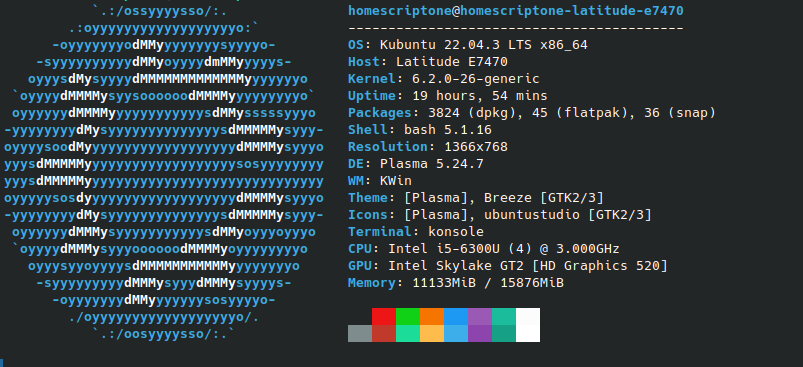Select the Kernel 6.2.0-26-generic text
Viewport: 803px width, 367px height.
443,79
